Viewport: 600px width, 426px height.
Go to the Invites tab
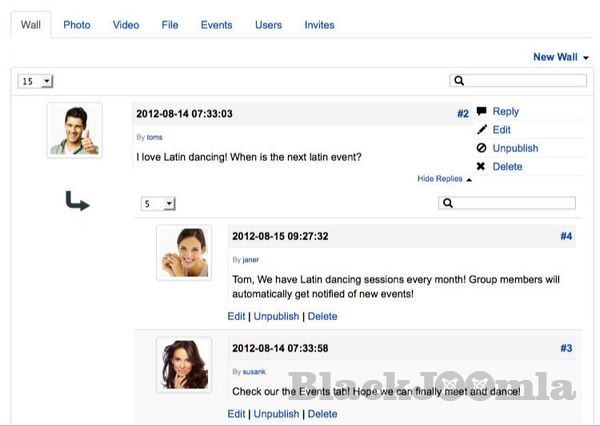320,25
